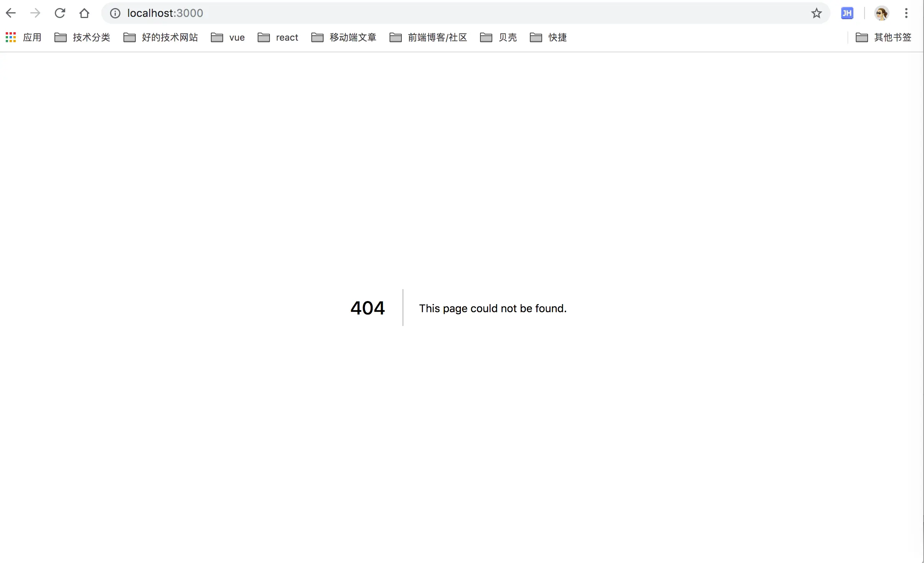The width and height of the screenshot is (924, 563).
Task: Bookmark this page with star
Action: tap(816, 13)
